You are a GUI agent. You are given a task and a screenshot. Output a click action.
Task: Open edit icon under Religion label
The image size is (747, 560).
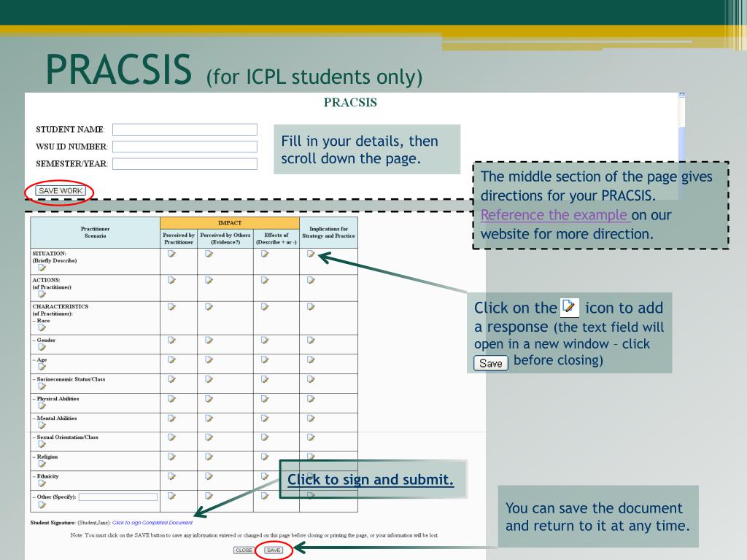click(42, 464)
